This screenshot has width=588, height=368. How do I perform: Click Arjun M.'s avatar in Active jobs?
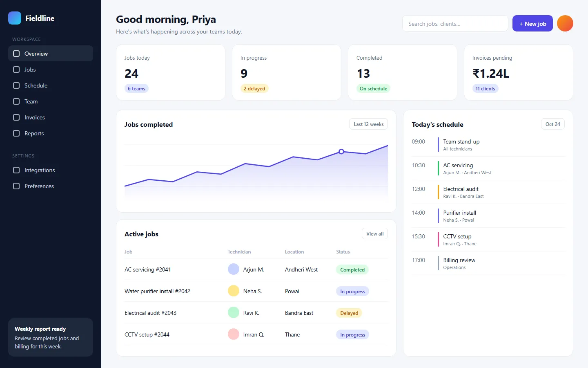234,269
